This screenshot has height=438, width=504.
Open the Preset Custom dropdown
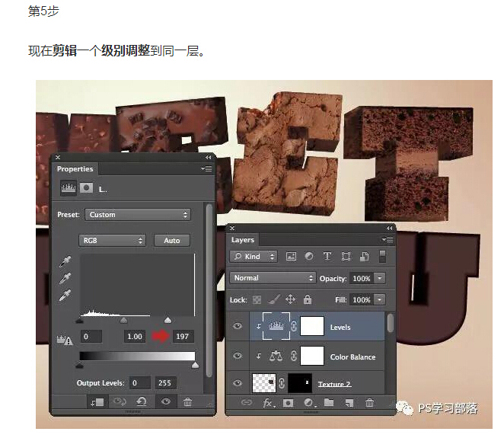coord(138,215)
